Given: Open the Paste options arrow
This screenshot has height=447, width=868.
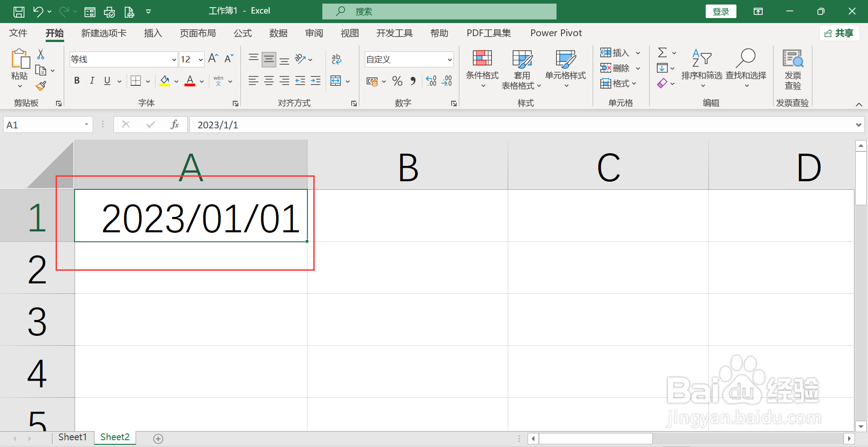Looking at the screenshot, I should [x=19, y=86].
